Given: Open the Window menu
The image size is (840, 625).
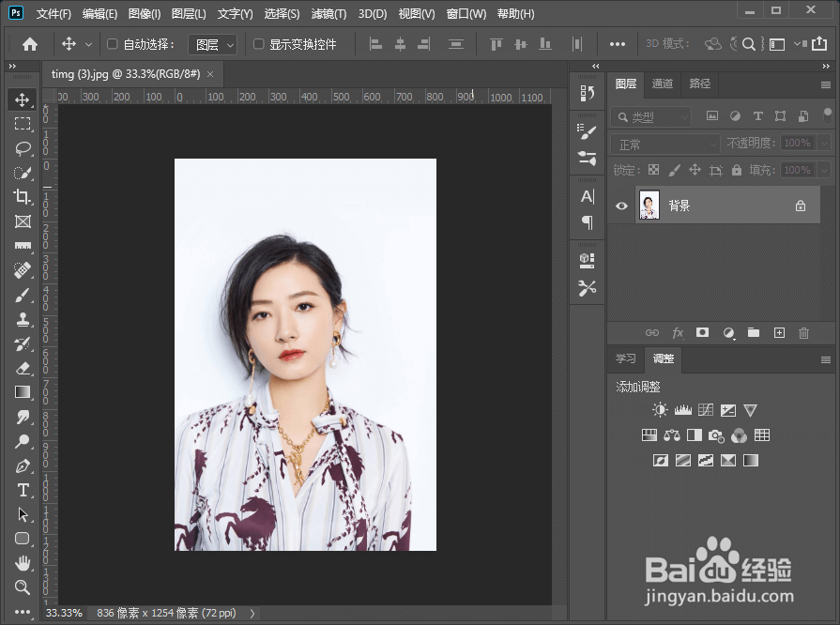Looking at the screenshot, I should (x=466, y=14).
